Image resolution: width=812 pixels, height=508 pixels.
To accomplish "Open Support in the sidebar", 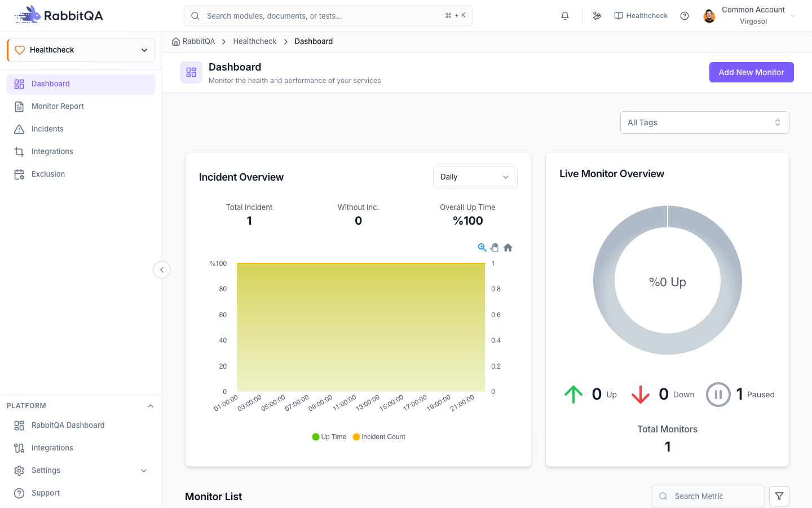I will click(x=81, y=493).
